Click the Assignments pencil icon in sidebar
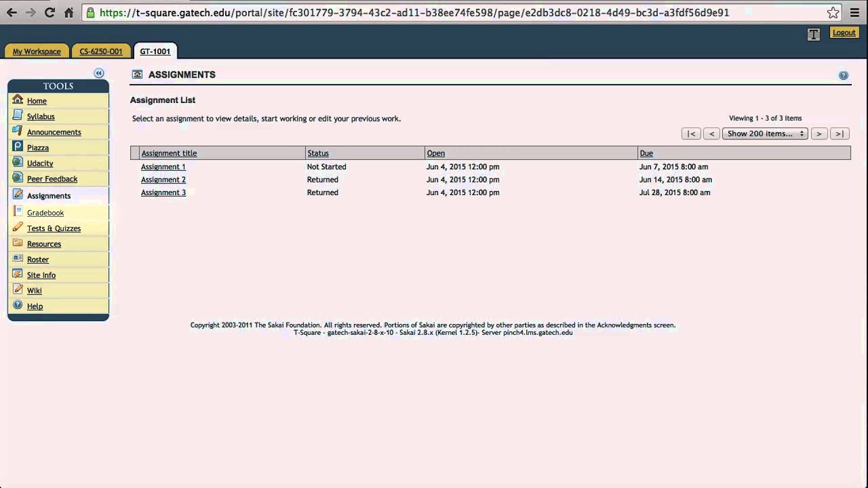The height and width of the screenshot is (488, 868). pos(18,195)
